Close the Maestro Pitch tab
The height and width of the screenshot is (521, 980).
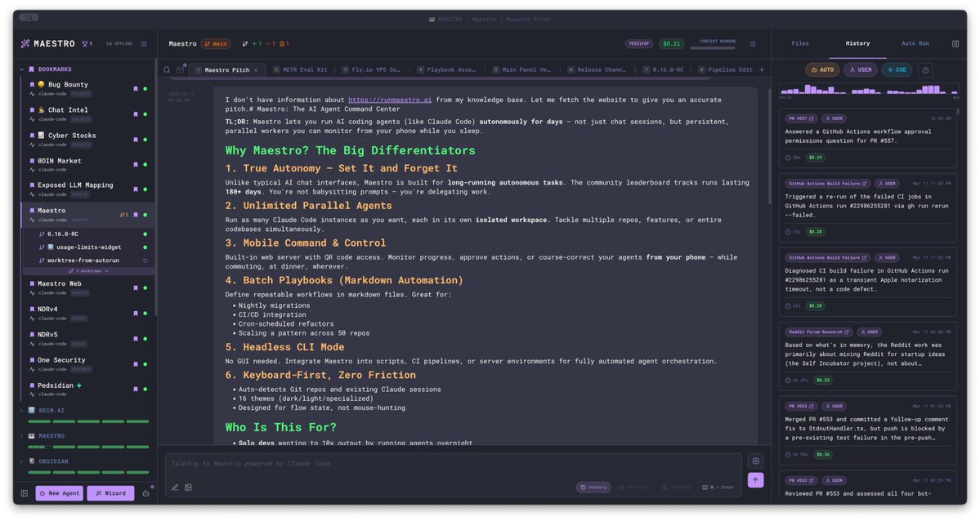click(x=256, y=70)
